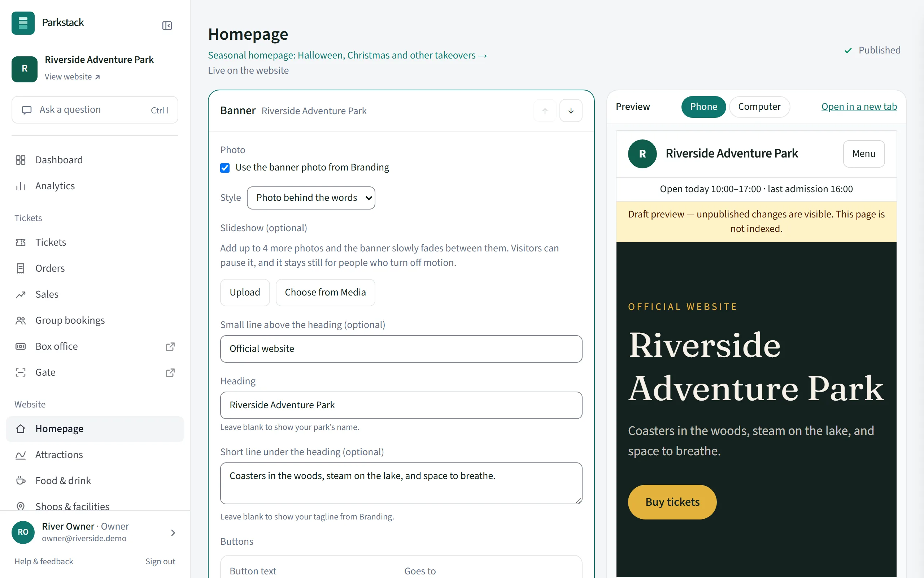This screenshot has height=578, width=924.
Task: Click the Official website text field
Action: tap(401, 349)
